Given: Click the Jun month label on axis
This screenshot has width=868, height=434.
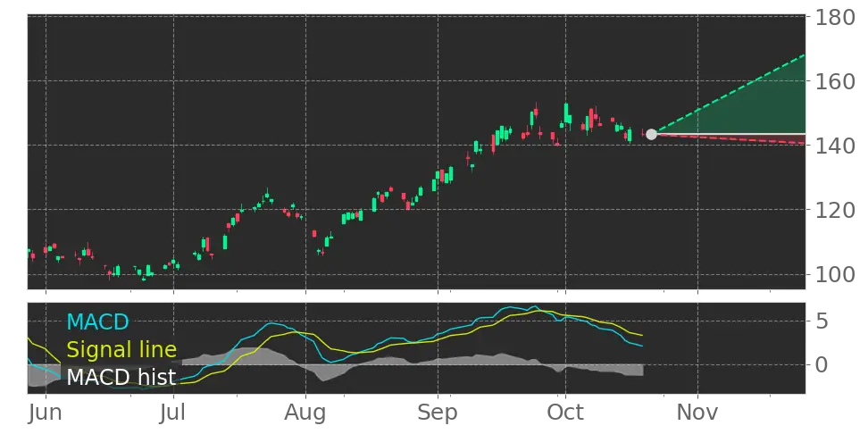Looking at the screenshot, I should tap(46, 413).
